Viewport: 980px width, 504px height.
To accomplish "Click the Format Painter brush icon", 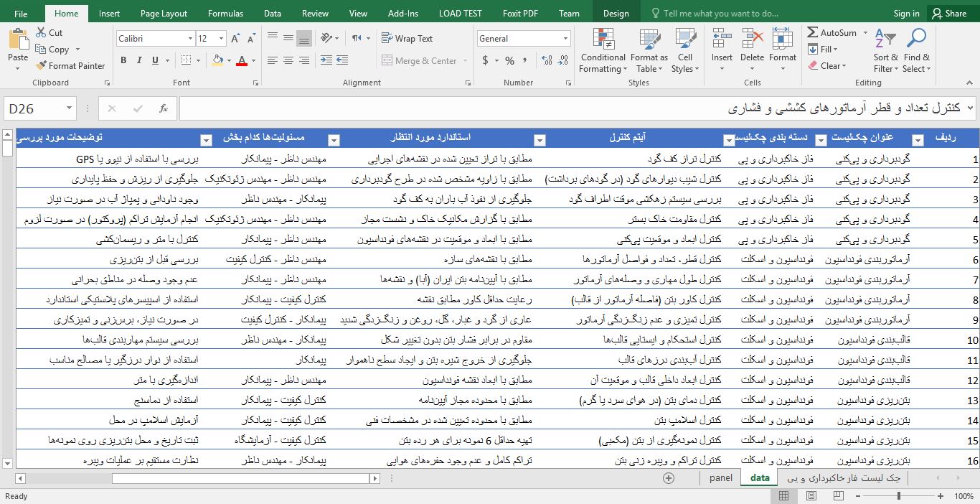I will [x=41, y=66].
